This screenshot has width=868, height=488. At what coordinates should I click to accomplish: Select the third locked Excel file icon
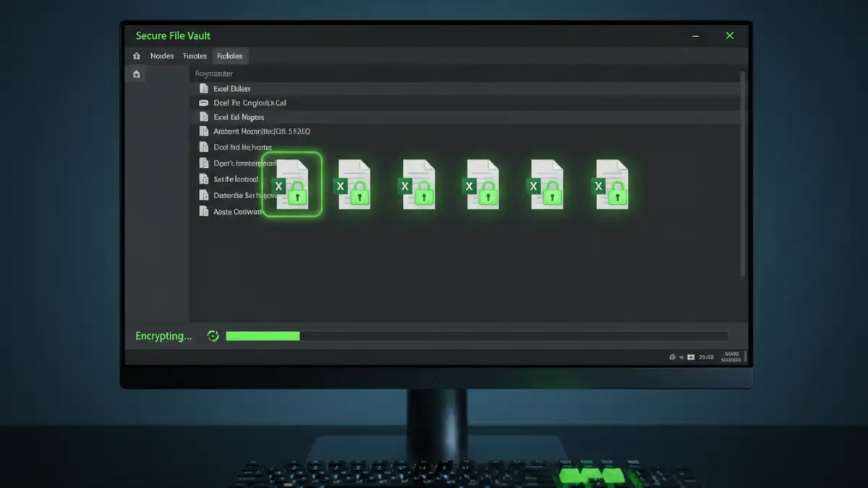point(418,185)
